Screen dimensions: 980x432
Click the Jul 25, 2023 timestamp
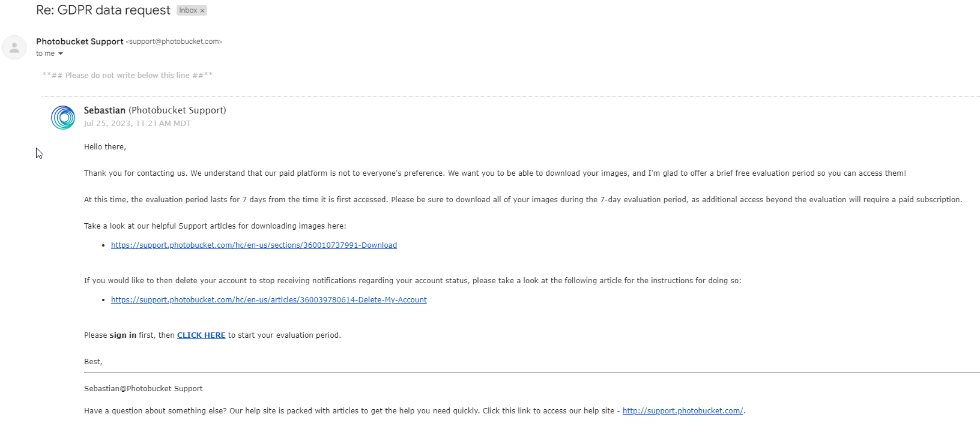[137, 124]
